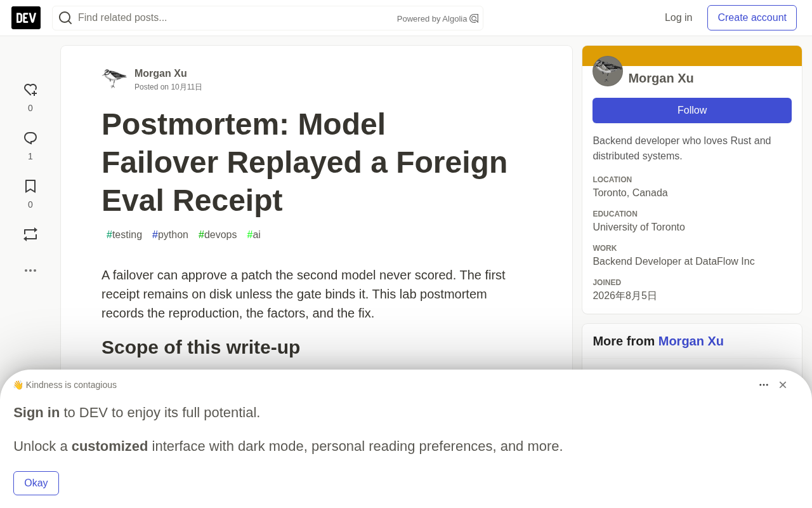Click the joined date 2026年8月5日
The width and height of the screenshot is (812, 508).
click(625, 296)
